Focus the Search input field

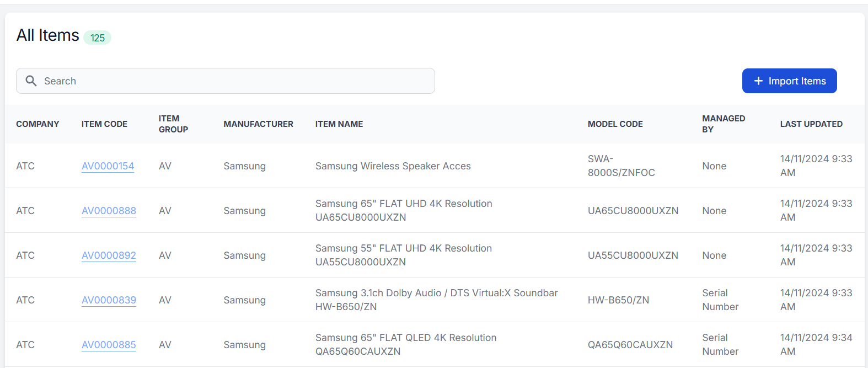tap(226, 81)
